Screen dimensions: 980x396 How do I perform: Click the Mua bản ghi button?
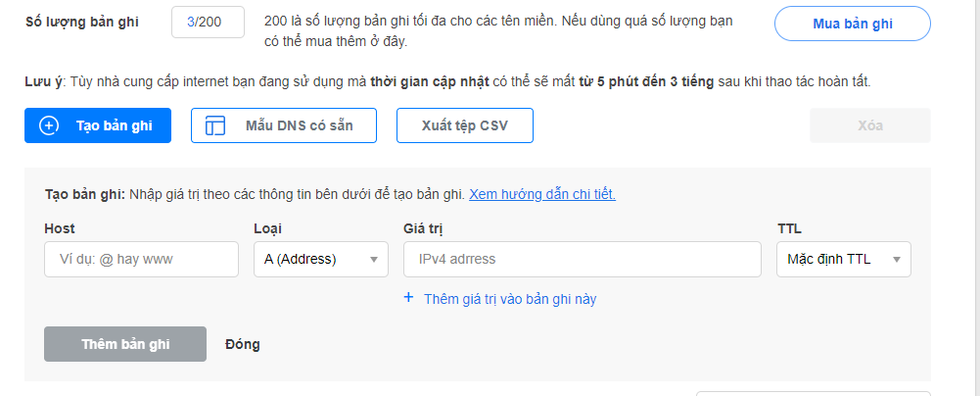pos(853,24)
